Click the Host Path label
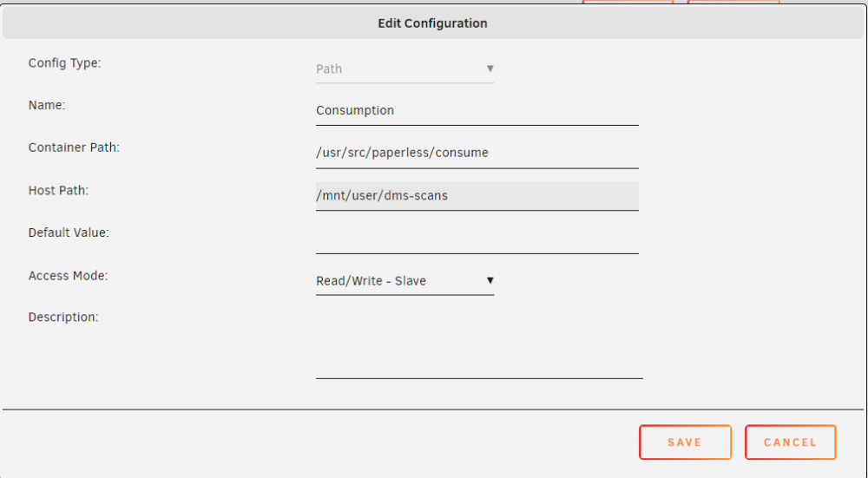Image resolution: width=868 pixels, height=478 pixels. [x=59, y=190]
